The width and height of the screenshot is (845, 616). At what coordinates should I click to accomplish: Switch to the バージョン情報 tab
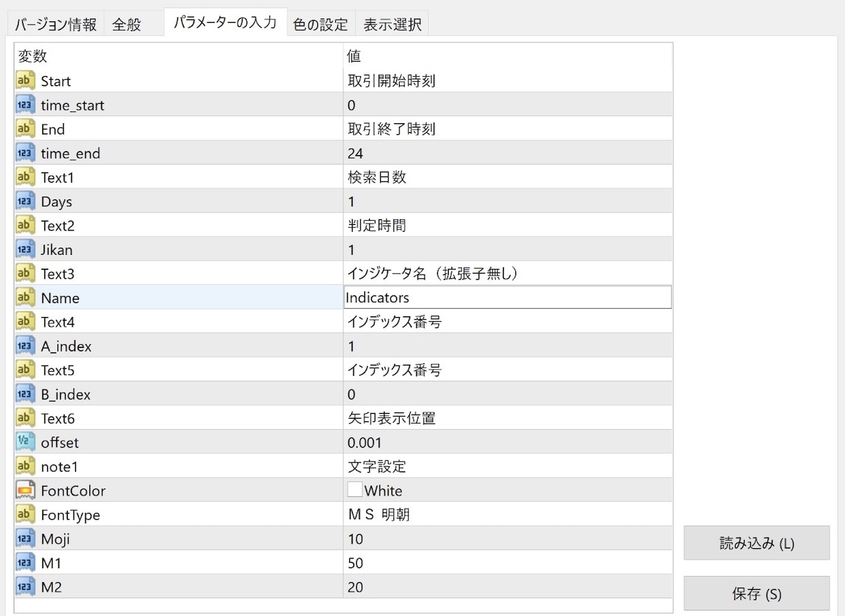click(x=55, y=24)
